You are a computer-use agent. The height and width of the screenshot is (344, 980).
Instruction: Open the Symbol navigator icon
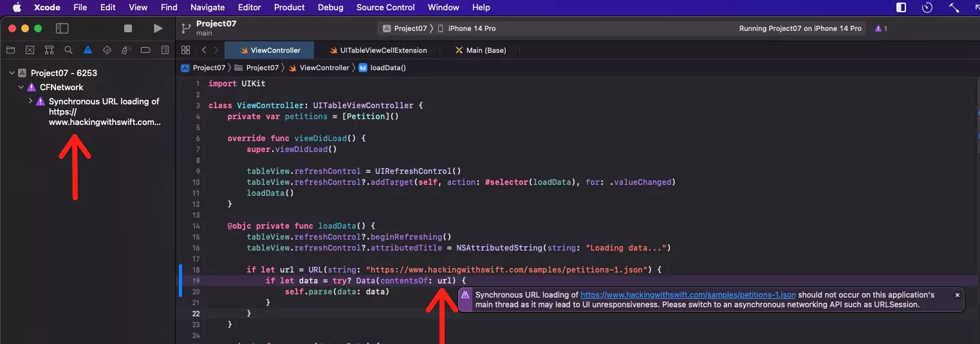[49, 50]
